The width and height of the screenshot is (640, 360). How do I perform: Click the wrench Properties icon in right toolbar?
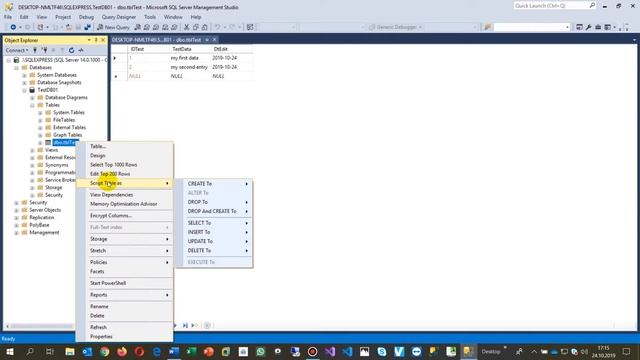(589, 27)
